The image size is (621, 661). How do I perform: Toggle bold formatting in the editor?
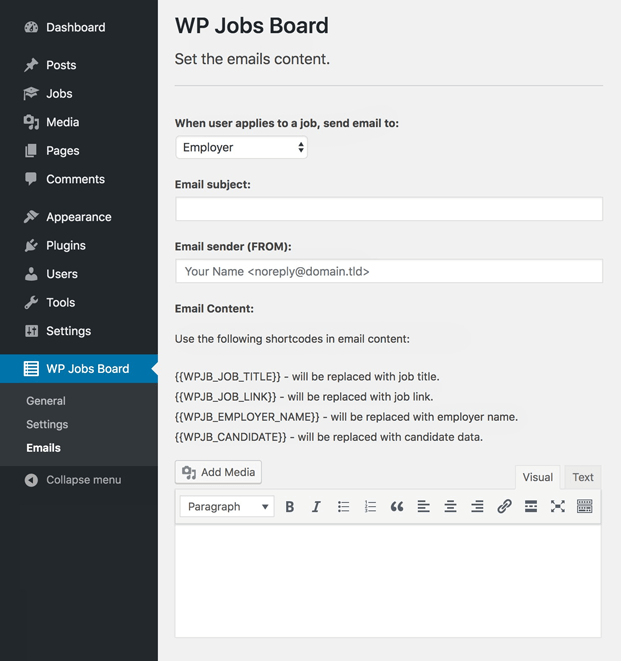pos(290,506)
